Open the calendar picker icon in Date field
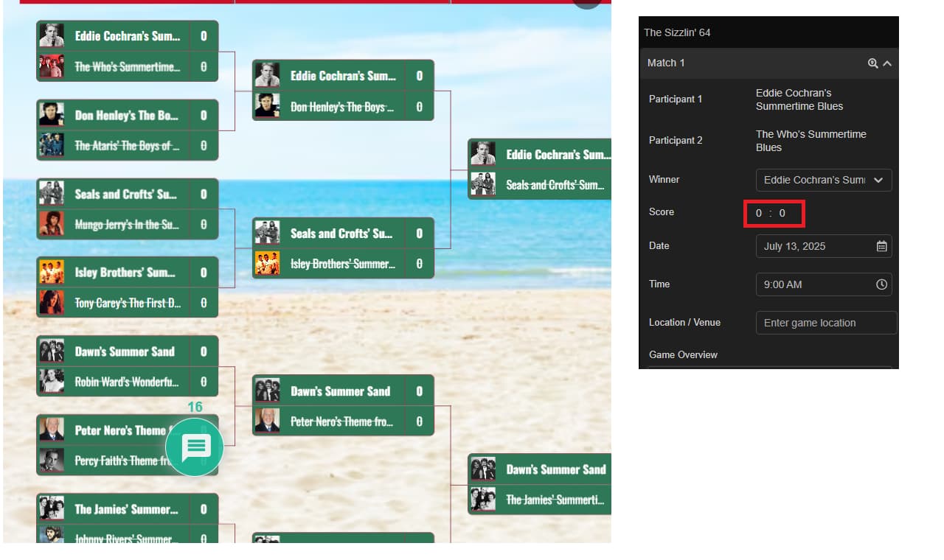Viewport: 944px width, 560px height. [881, 246]
